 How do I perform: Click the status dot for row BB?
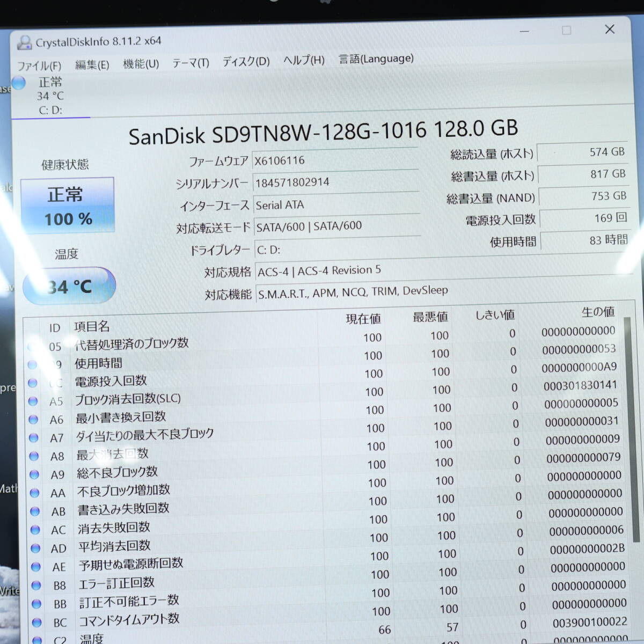(36, 604)
